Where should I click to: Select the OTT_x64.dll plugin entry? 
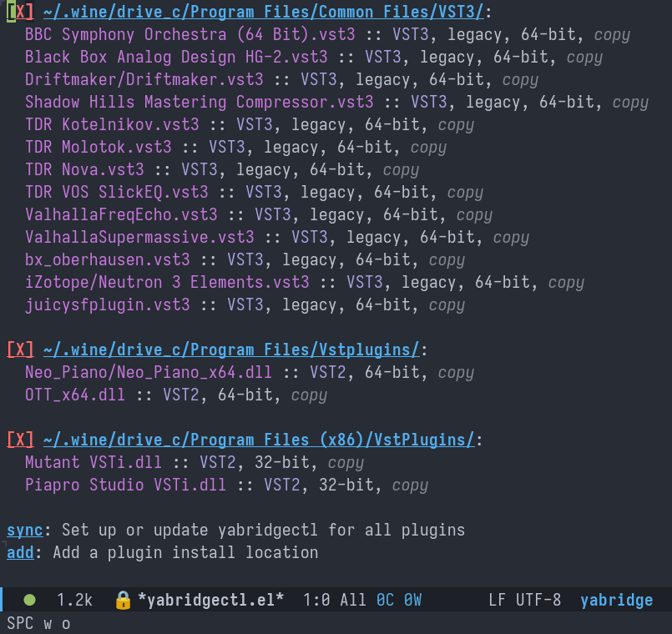[75, 395]
